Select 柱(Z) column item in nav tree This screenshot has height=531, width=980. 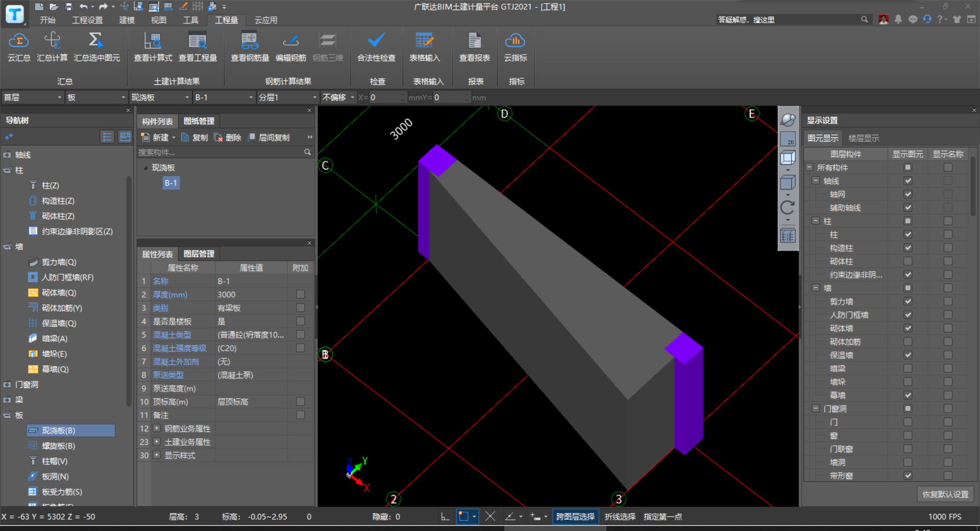coord(50,185)
